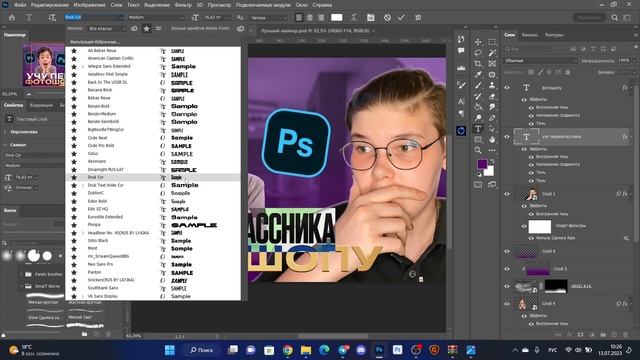Open the white background color swatch
The width and height of the screenshot is (640, 360).
490,171
